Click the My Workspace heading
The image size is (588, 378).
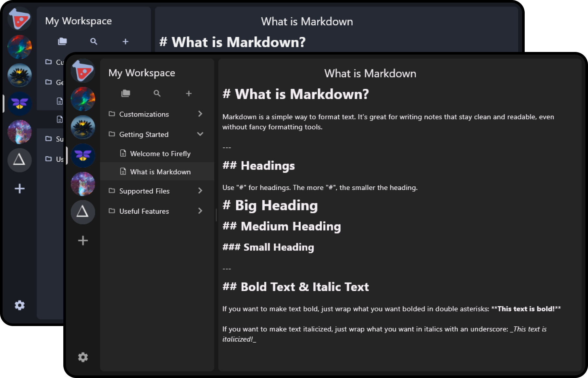(142, 73)
